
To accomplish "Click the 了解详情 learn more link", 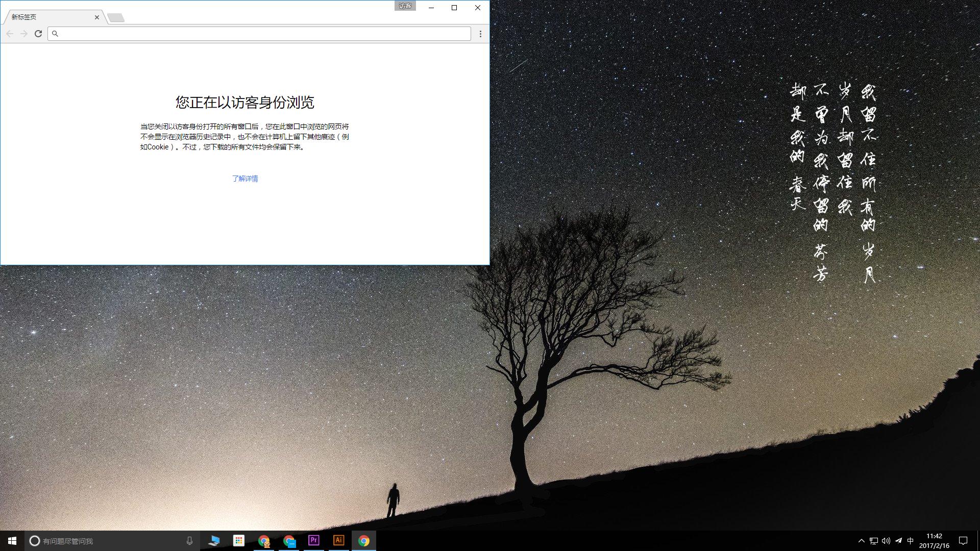I will [x=246, y=179].
